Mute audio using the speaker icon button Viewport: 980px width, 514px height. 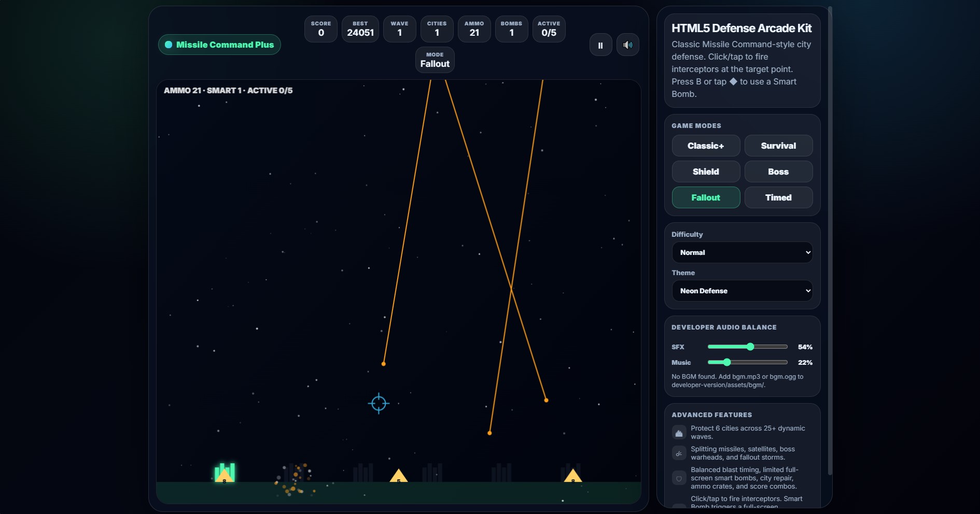(627, 45)
